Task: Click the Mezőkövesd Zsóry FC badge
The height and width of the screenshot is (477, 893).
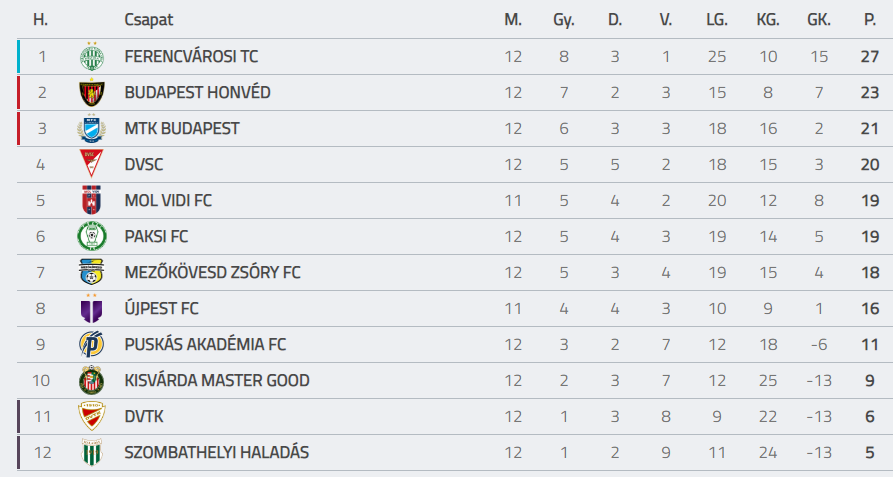Action: [x=92, y=272]
